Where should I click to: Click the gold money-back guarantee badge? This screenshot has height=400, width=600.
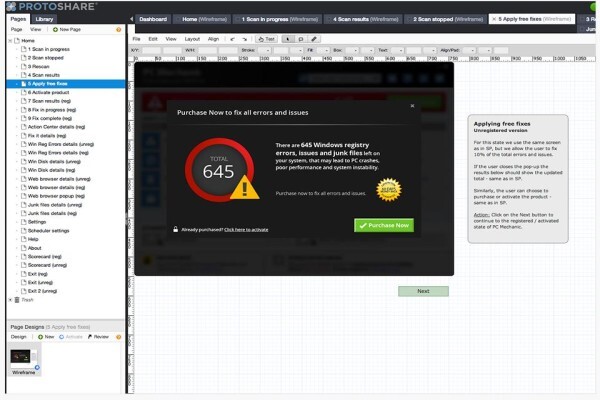coord(389,189)
